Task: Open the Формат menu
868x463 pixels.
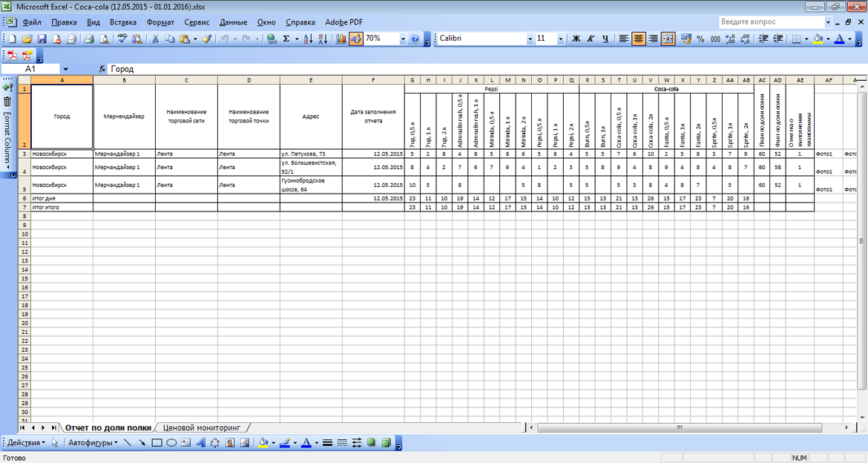Action: point(160,22)
